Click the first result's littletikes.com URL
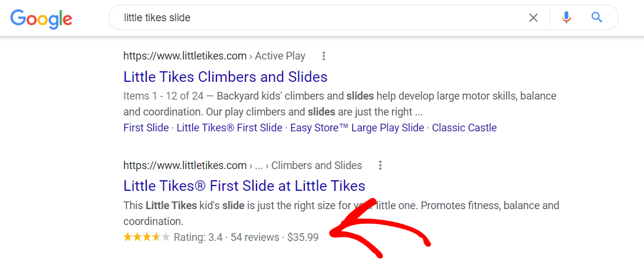The width and height of the screenshot is (644, 268). (185, 57)
